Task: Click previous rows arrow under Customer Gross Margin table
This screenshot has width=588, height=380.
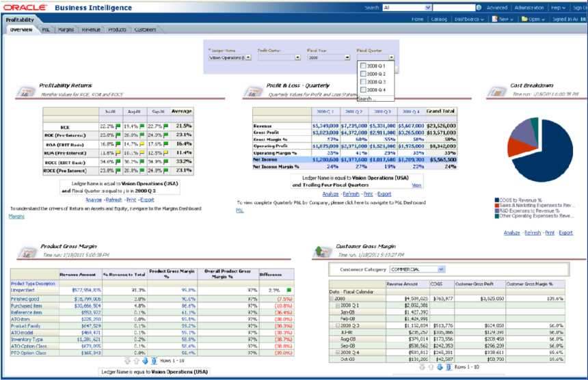Action: click(x=431, y=367)
